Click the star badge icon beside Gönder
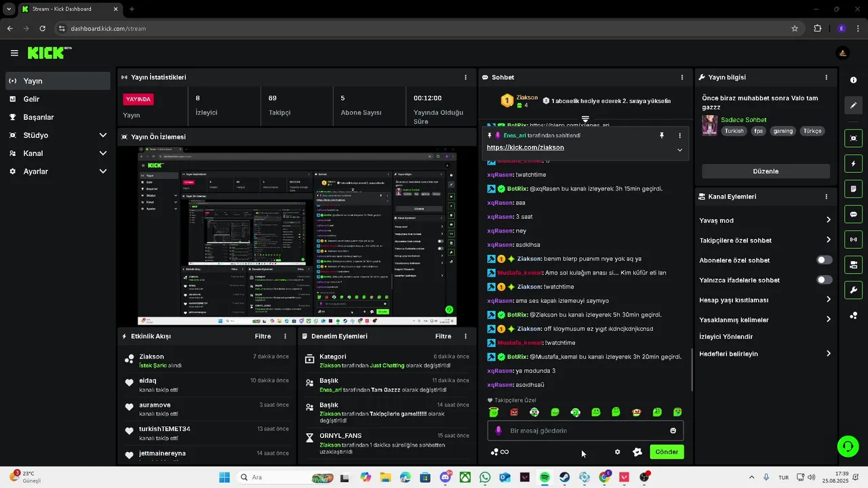The height and width of the screenshot is (488, 868). [x=637, y=452]
